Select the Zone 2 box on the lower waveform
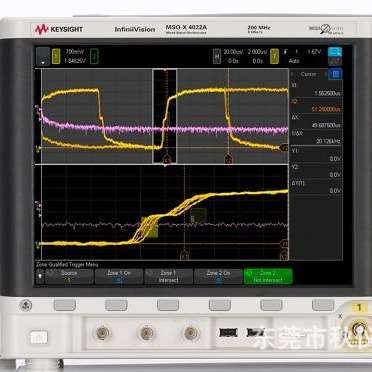 tap(198, 215)
